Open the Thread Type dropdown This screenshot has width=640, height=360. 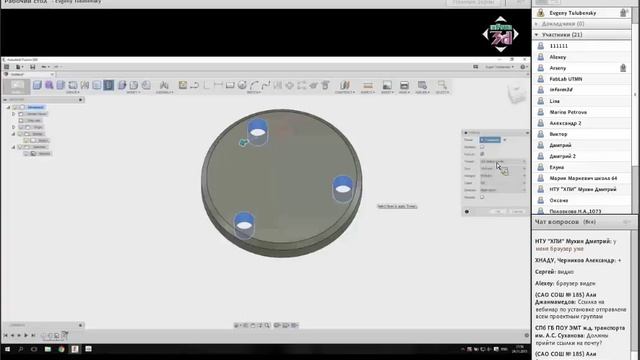click(502, 161)
